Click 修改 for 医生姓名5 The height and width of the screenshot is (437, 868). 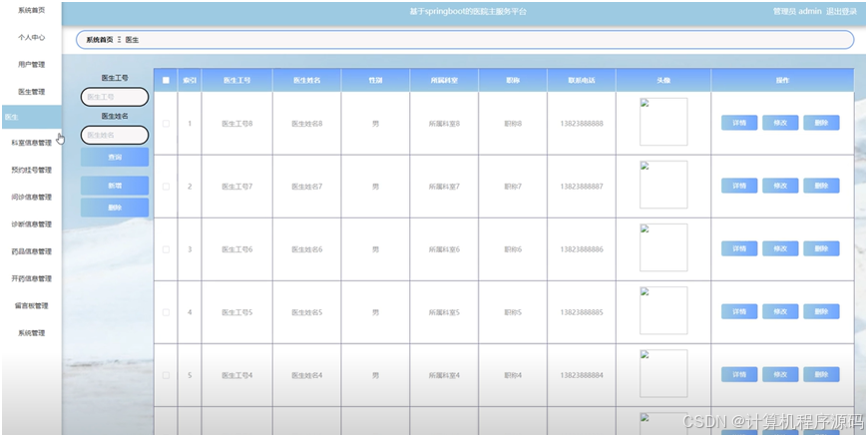(780, 311)
